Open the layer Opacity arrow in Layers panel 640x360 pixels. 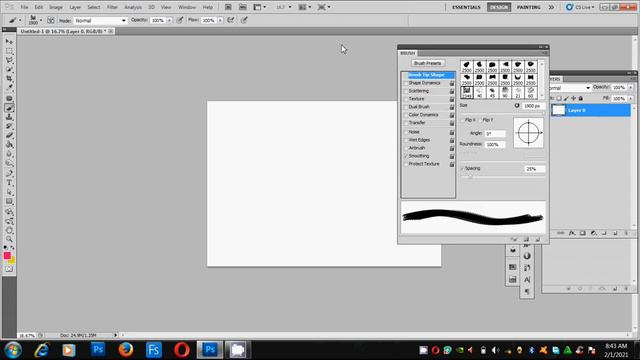click(631, 87)
